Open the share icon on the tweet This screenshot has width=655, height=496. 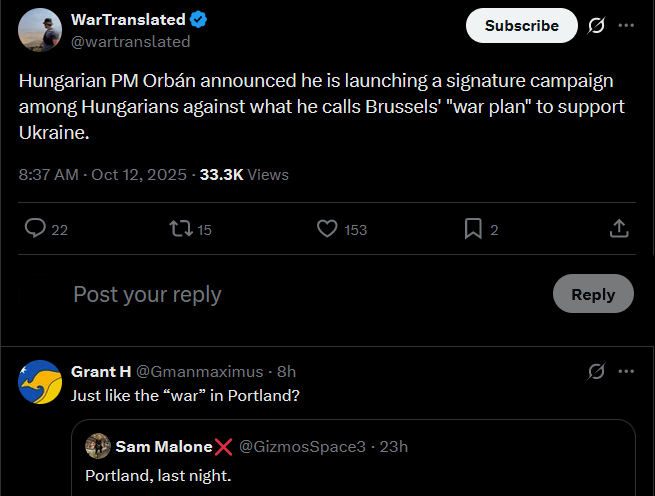pos(618,229)
